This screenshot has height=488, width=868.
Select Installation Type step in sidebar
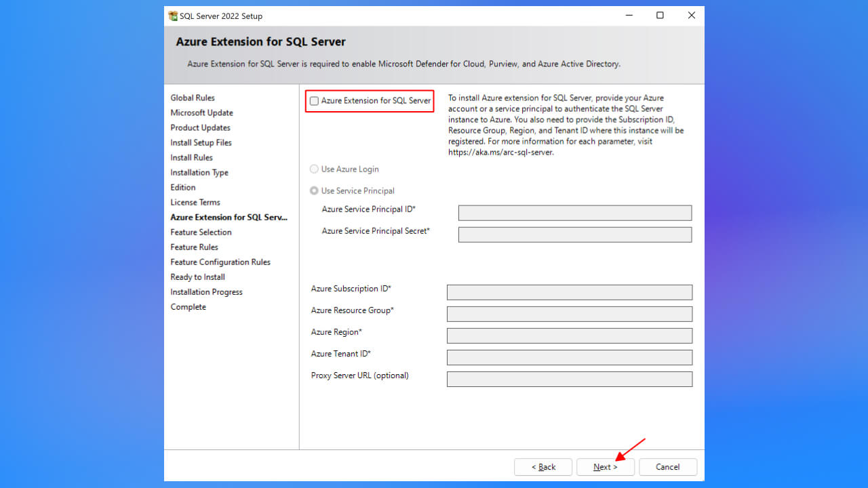199,172
